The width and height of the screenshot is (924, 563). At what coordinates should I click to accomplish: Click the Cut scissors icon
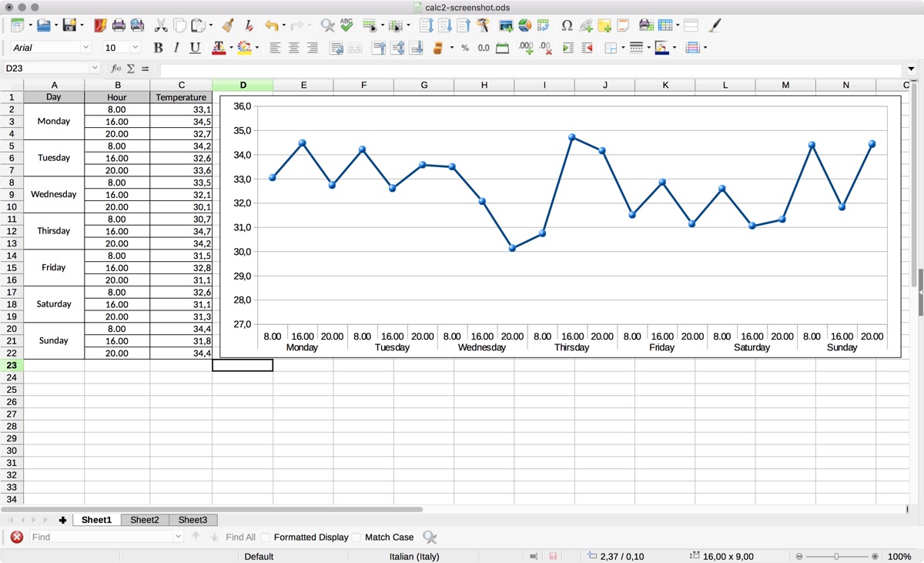coord(161,25)
